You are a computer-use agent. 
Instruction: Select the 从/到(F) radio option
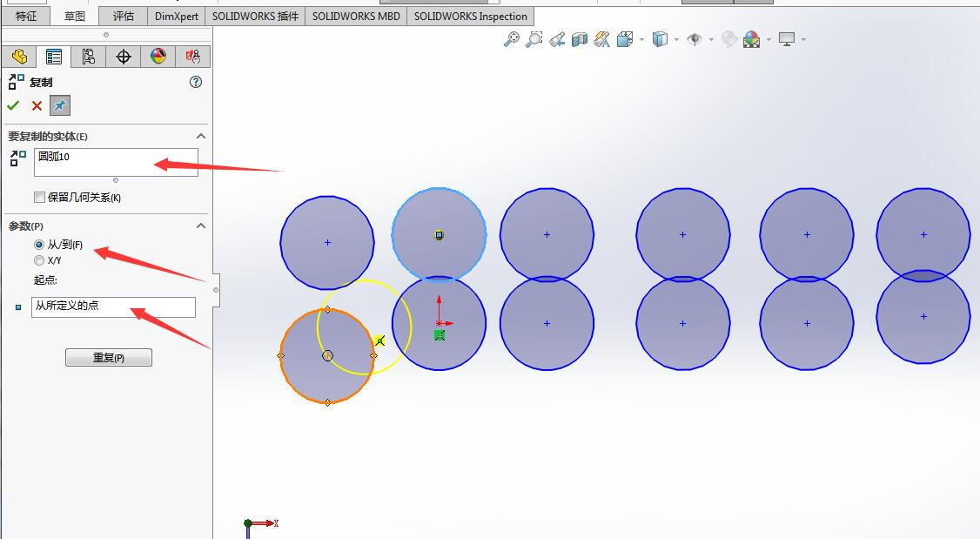[39, 245]
